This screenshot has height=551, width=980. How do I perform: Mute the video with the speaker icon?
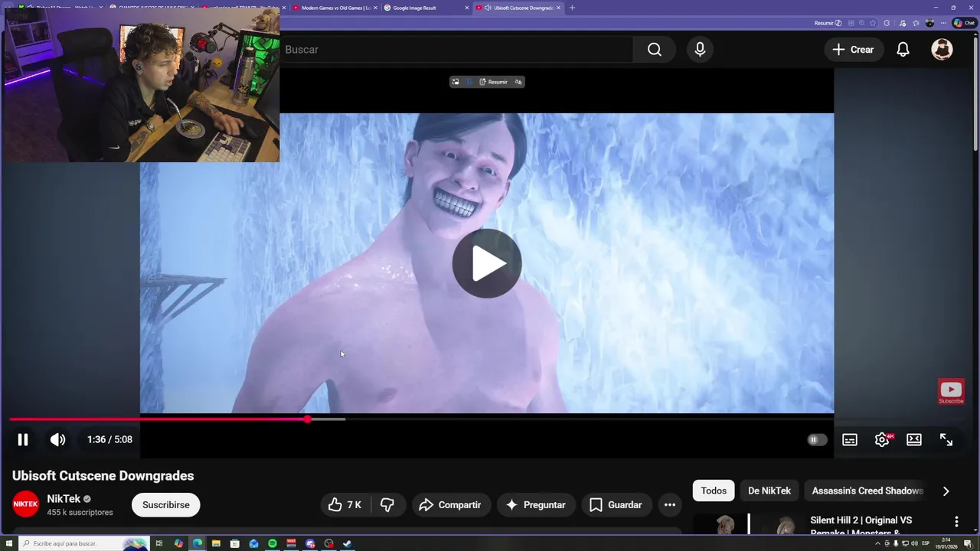coord(57,439)
